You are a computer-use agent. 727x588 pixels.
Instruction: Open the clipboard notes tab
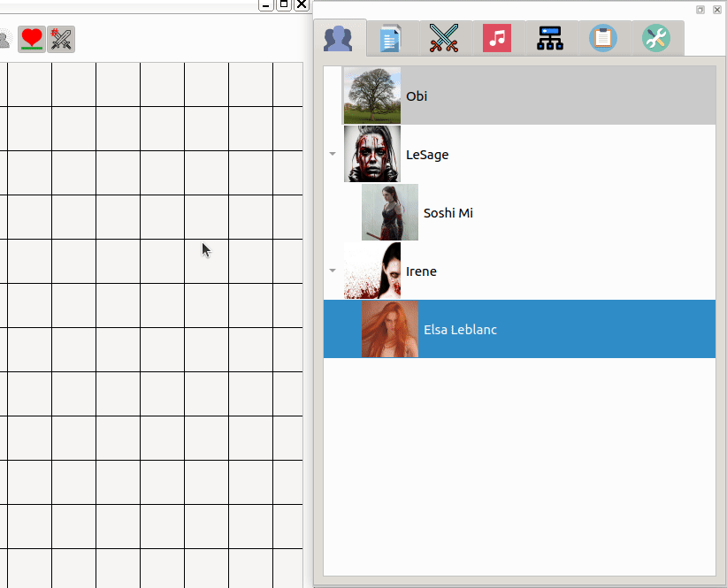(603, 39)
